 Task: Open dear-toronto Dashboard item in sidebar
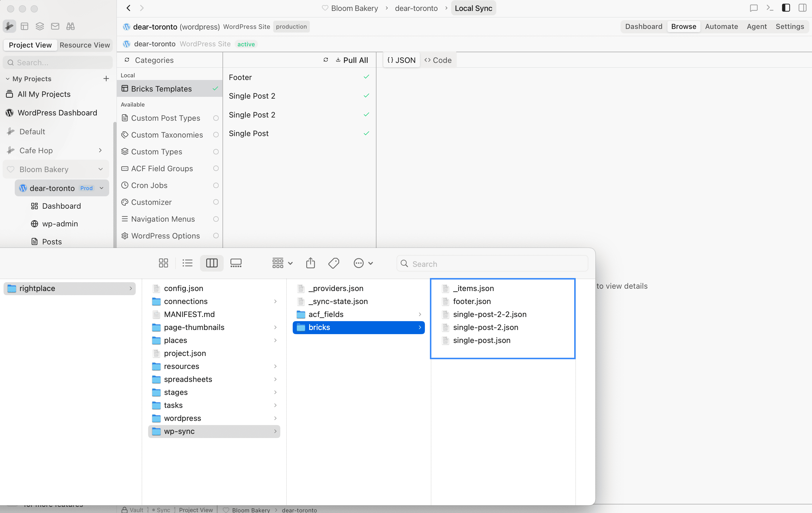click(56, 206)
